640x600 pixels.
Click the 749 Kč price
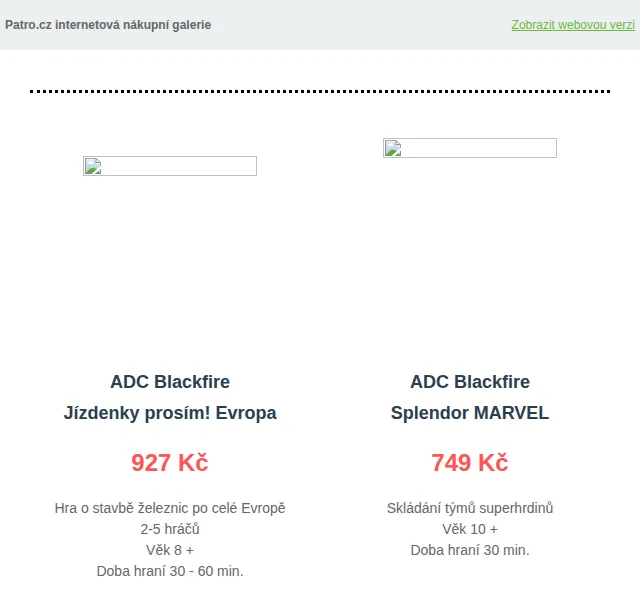470,463
